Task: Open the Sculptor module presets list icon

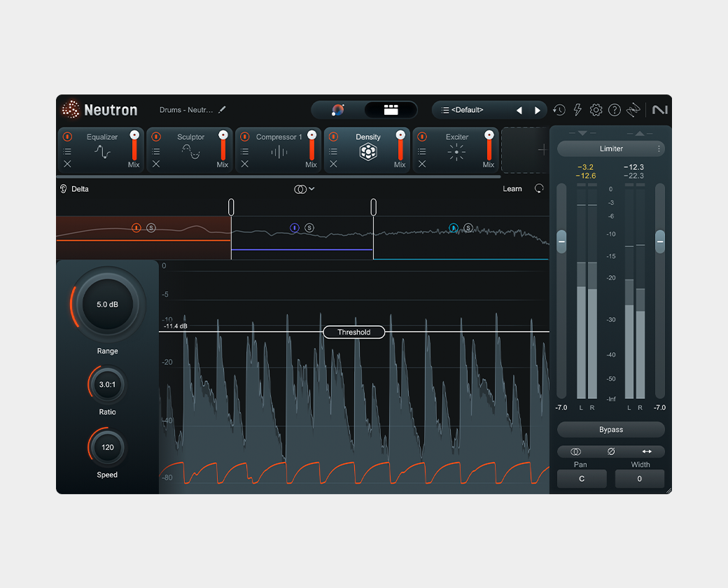Action: tap(156, 151)
